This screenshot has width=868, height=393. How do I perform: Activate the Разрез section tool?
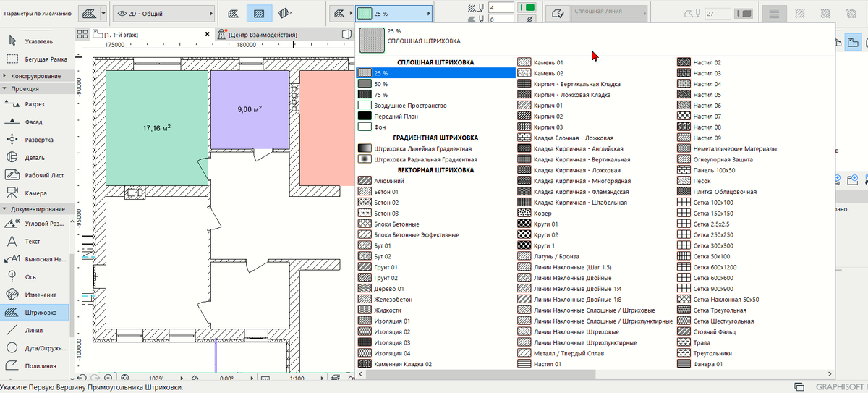[x=35, y=104]
